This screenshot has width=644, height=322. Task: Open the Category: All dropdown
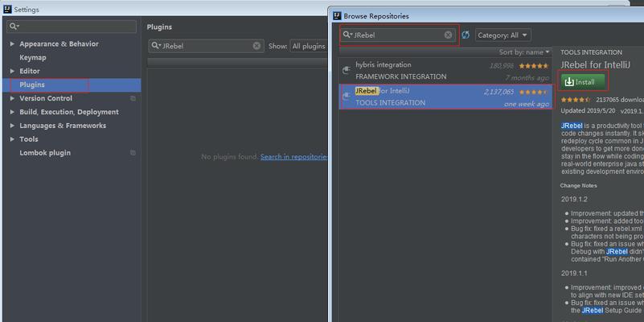click(x=502, y=35)
